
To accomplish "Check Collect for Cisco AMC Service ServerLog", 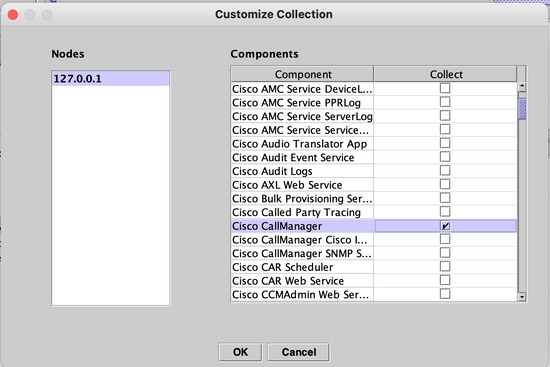I will (x=445, y=115).
